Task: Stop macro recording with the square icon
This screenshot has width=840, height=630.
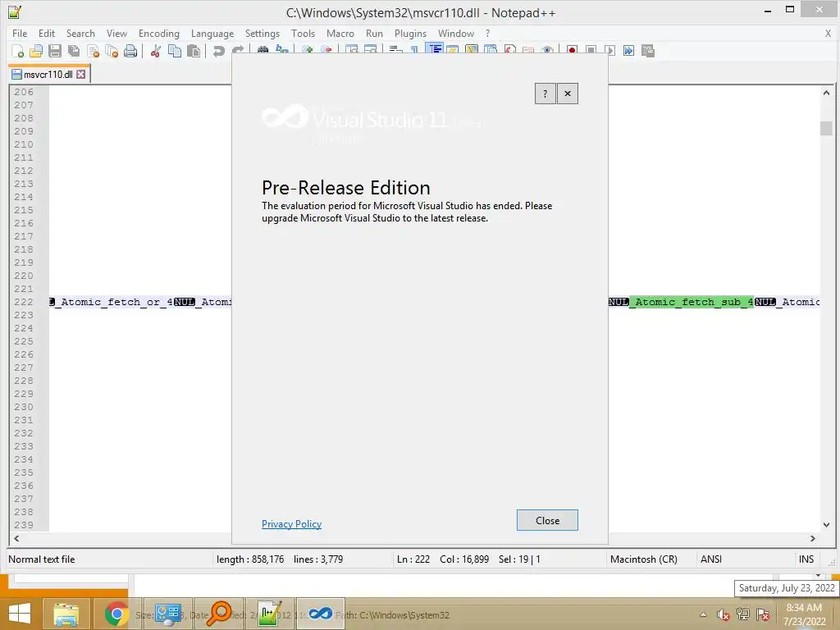Action: 591,50
